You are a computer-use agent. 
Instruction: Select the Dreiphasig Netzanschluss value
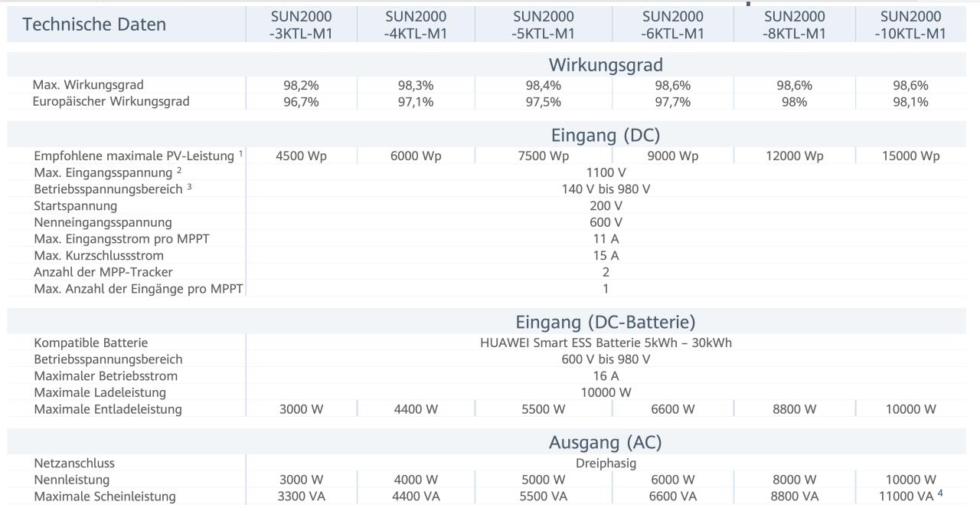click(x=606, y=464)
